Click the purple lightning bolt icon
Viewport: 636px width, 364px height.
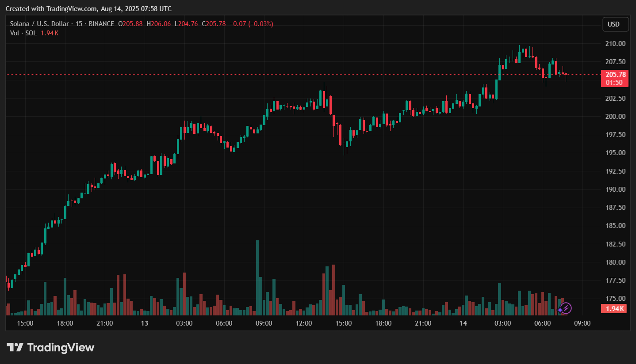565,308
